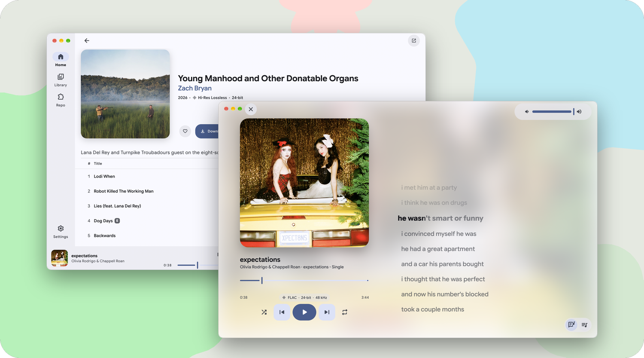Viewport: 644px width, 358px height.
Task: Jump to lyric 'i thought that he was perfect'
Action: (x=443, y=279)
